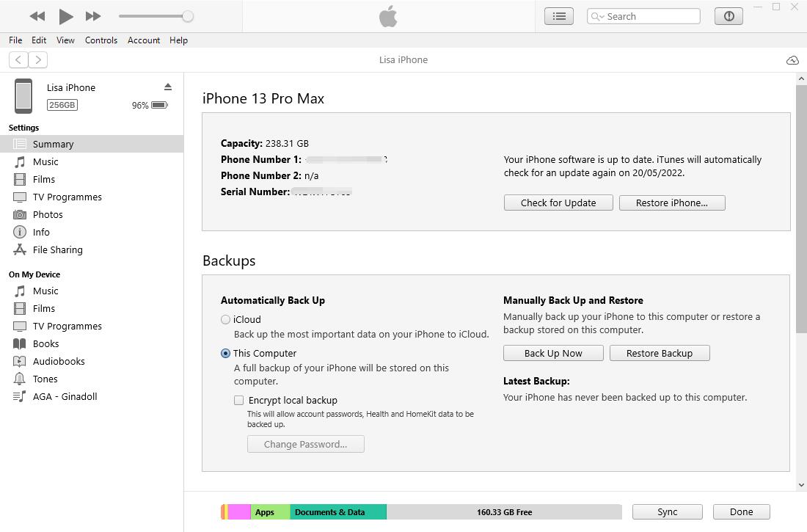The width and height of the screenshot is (807, 532).
Task: Open Tones on device
Action: (x=92, y=379)
